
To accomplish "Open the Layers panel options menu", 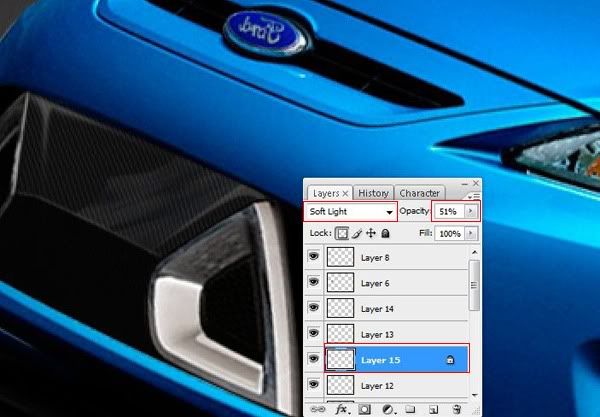I will 474,196.
